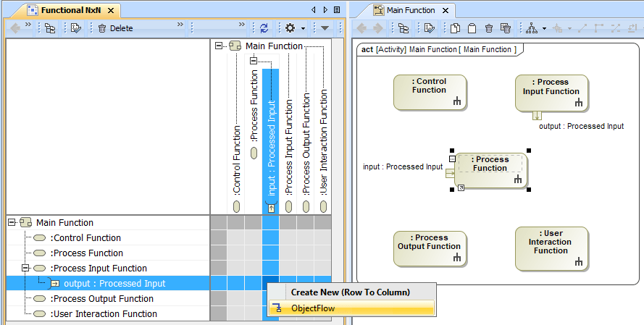Click the forward arrow in the diagram toolbar
This screenshot has height=325, width=644.
[x=377, y=28]
